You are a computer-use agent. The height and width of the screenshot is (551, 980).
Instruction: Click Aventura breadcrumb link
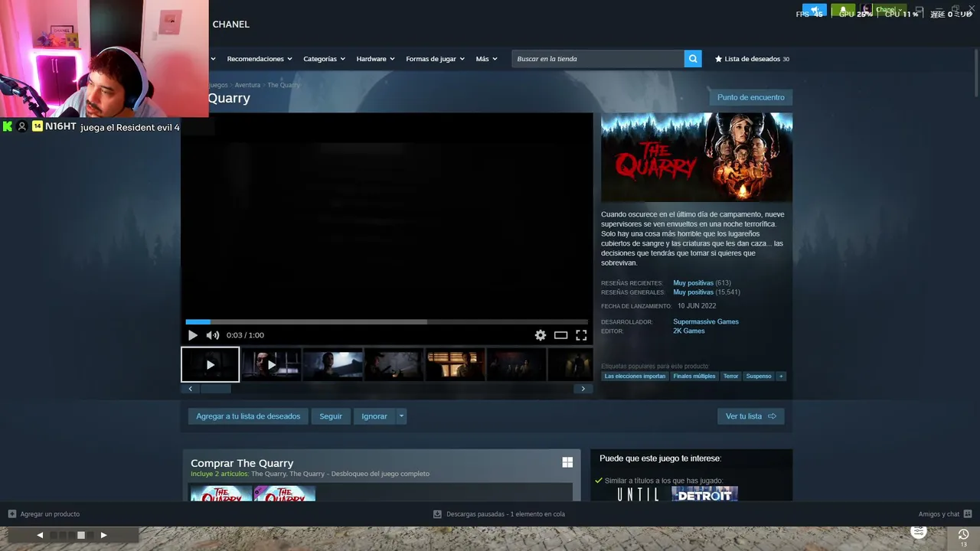pyautogui.click(x=247, y=85)
